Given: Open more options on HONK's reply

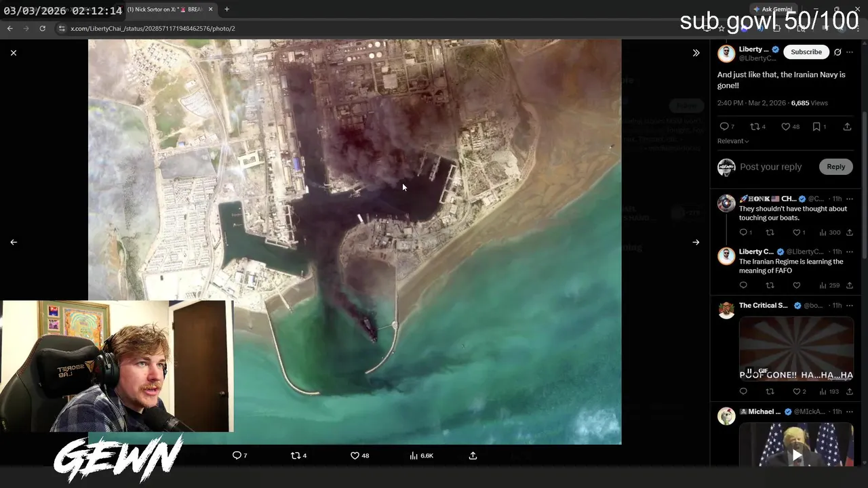Looking at the screenshot, I should (x=850, y=199).
